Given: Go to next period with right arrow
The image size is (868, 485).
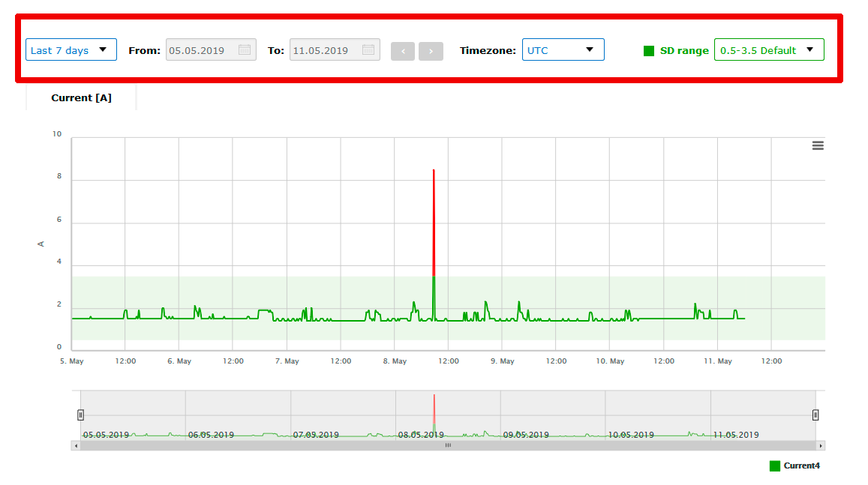Looking at the screenshot, I should pyautogui.click(x=431, y=52).
